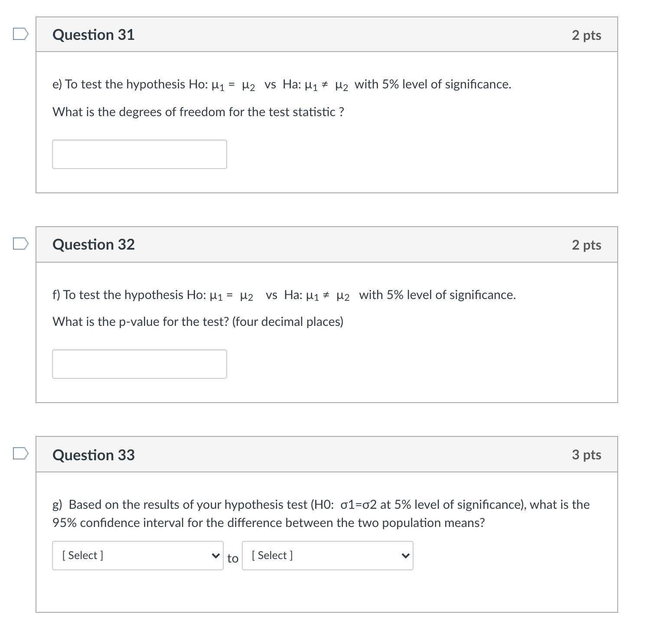Viewport: 658px width, 644px height.
Task: Open the second Select dropdown in Question 33
Action: coord(327,556)
